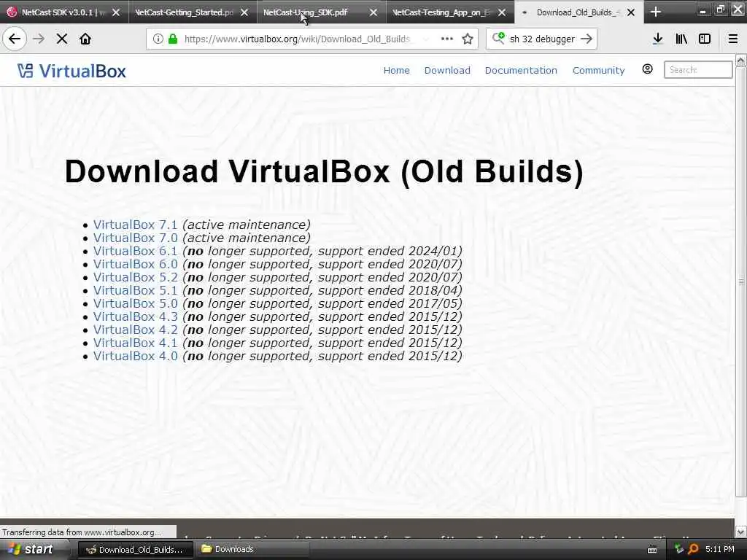
Task: Toggle the sidebar view icon
Action: click(x=705, y=39)
